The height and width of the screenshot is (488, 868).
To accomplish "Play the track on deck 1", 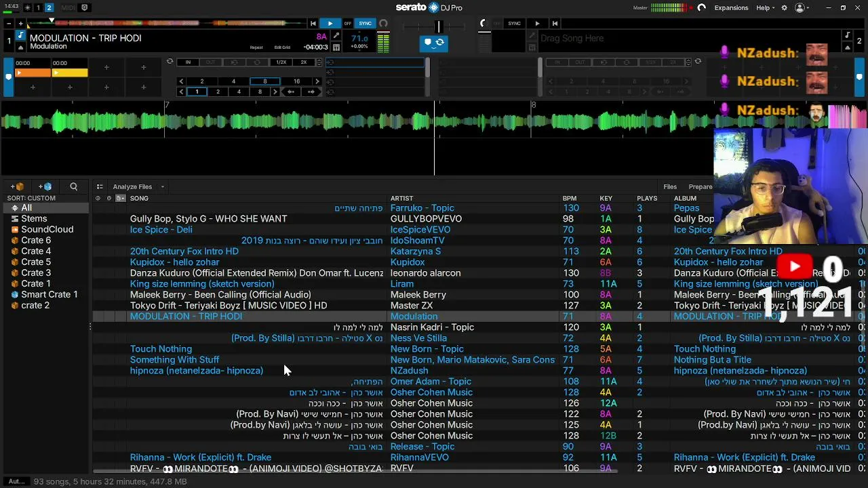I will [330, 24].
